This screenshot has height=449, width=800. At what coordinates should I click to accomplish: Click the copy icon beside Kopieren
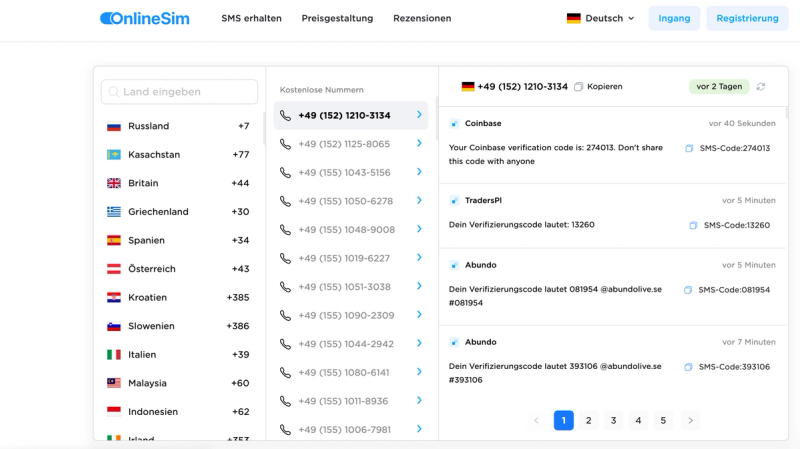[x=578, y=87]
